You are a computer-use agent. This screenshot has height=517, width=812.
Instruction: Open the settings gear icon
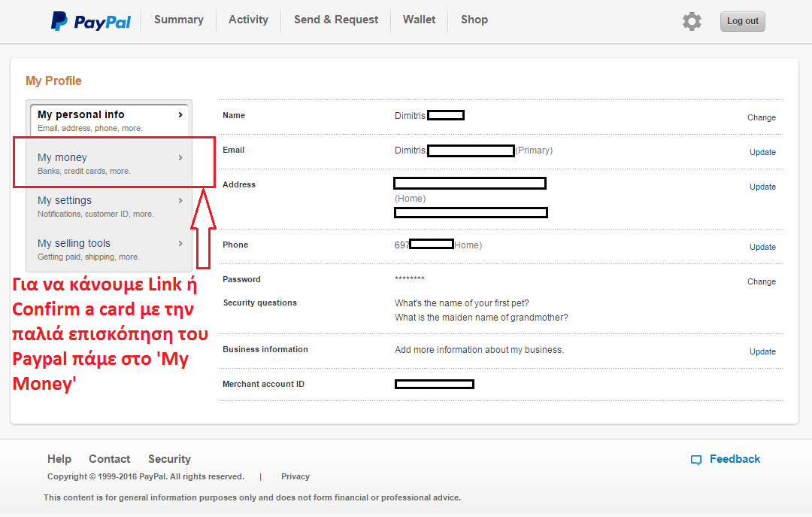click(692, 21)
